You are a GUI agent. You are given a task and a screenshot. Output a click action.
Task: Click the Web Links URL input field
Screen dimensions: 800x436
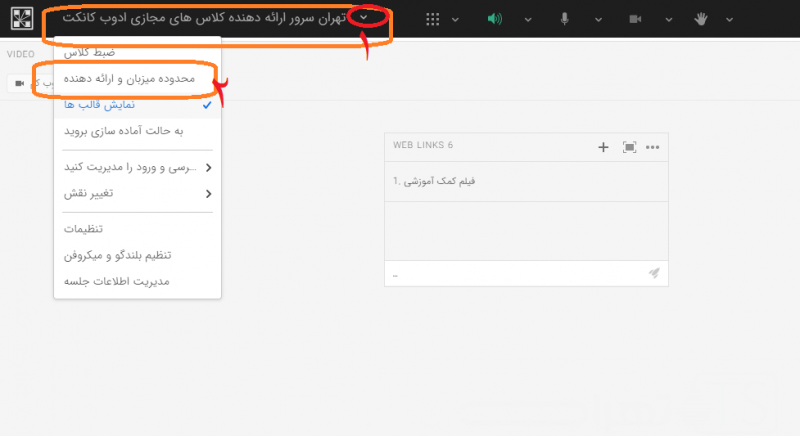(515, 274)
